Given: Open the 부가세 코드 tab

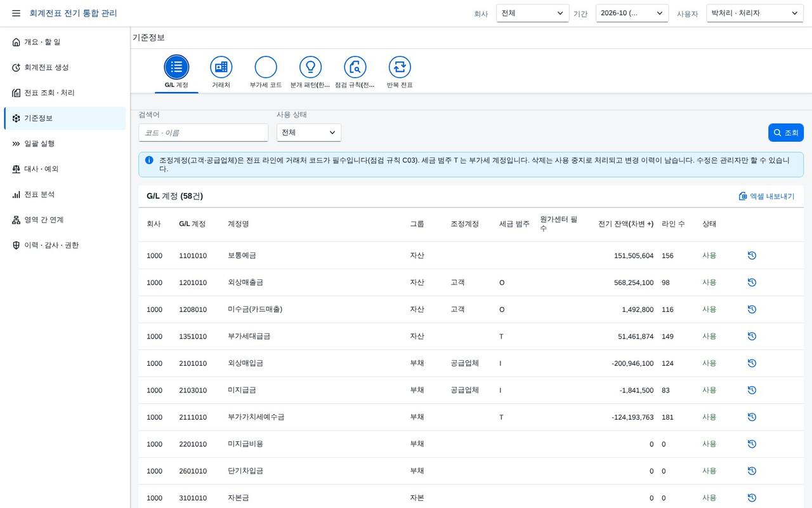Looking at the screenshot, I should (266, 72).
